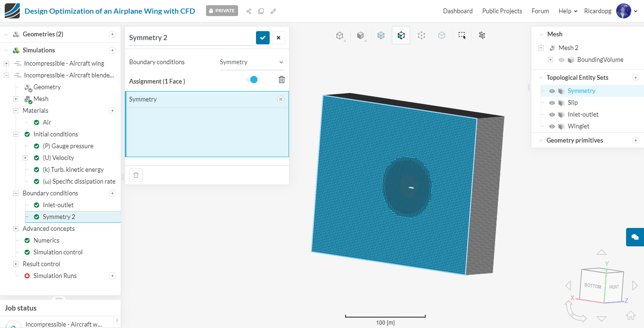
Task: Confirm Symmetry 2 with the checkmark button
Action: (263, 38)
